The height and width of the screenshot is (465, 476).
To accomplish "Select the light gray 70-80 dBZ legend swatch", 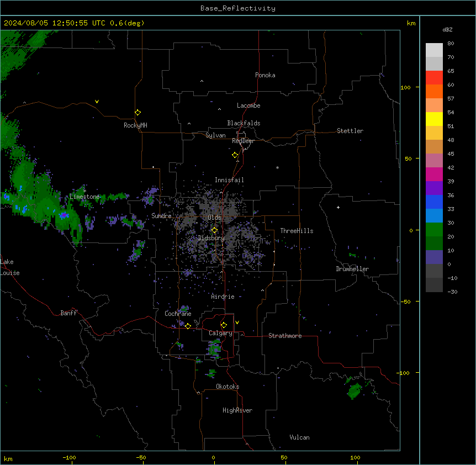I will [x=434, y=50].
